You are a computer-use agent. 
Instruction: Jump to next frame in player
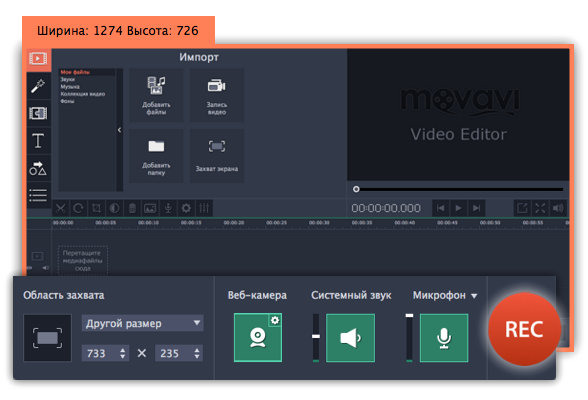click(476, 208)
